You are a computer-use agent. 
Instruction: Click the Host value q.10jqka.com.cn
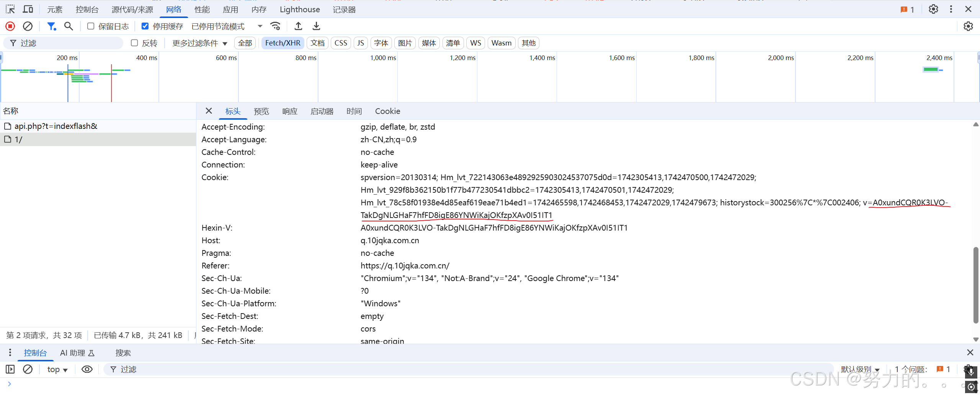(x=390, y=241)
